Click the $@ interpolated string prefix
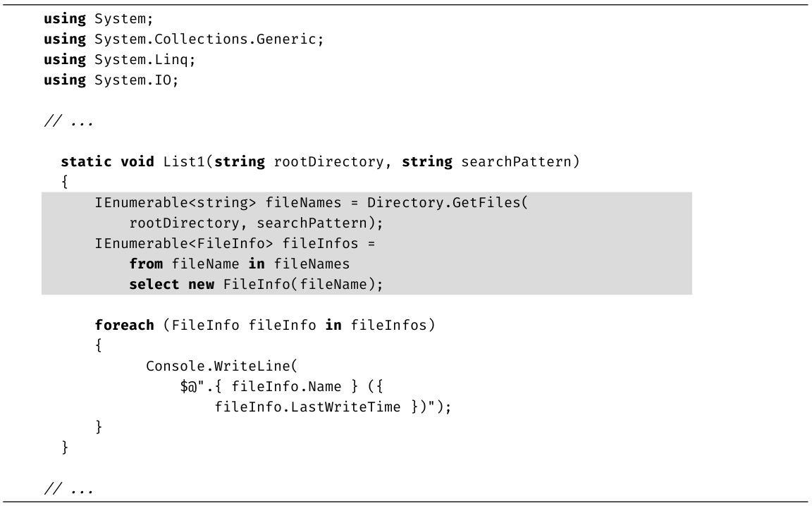812x506 pixels. [x=189, y=387]
